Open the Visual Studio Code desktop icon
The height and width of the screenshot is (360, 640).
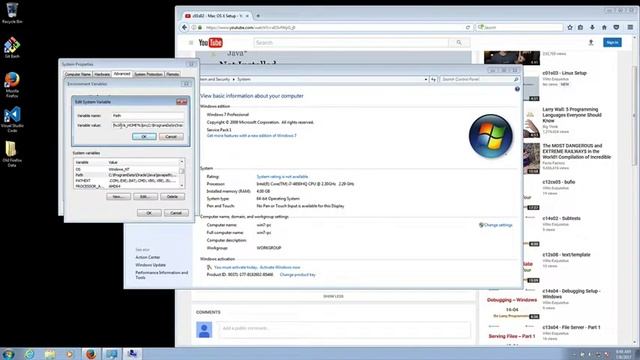pos(12,120)
